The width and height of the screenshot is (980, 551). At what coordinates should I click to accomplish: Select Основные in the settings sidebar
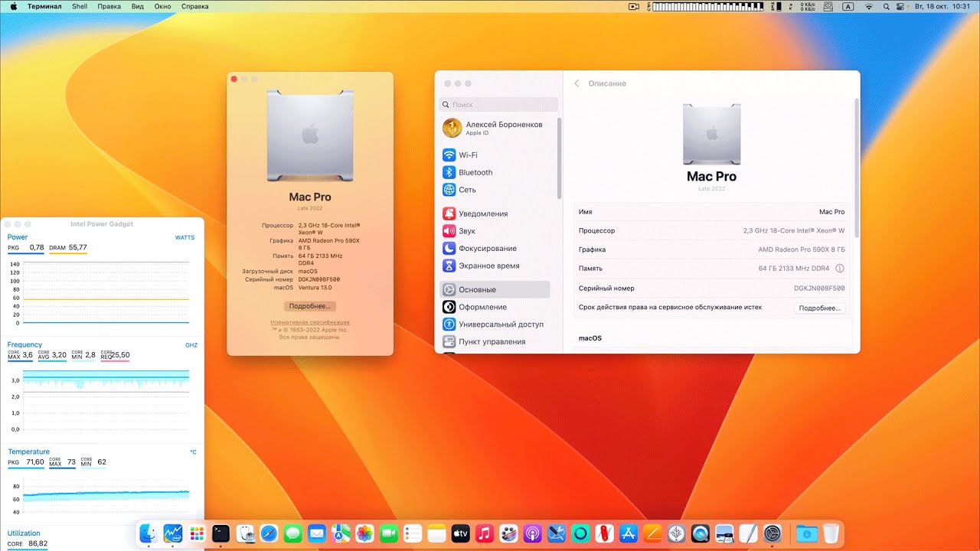[x=495, y=289]
